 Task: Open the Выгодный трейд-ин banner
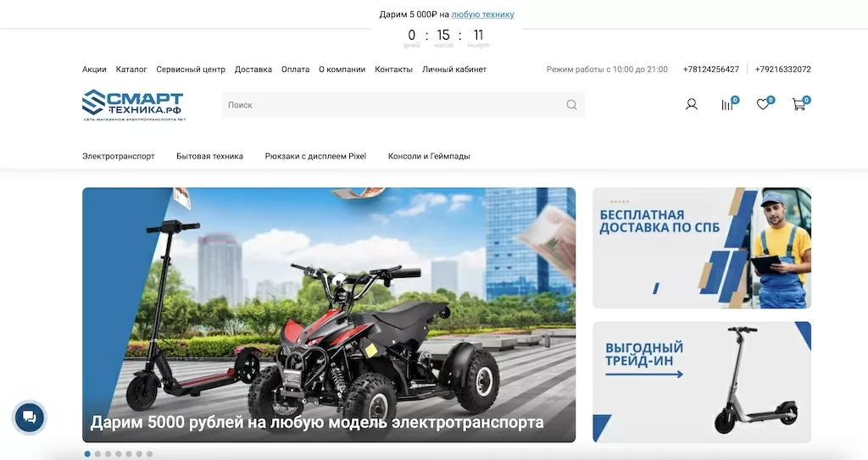pos(701,381)
